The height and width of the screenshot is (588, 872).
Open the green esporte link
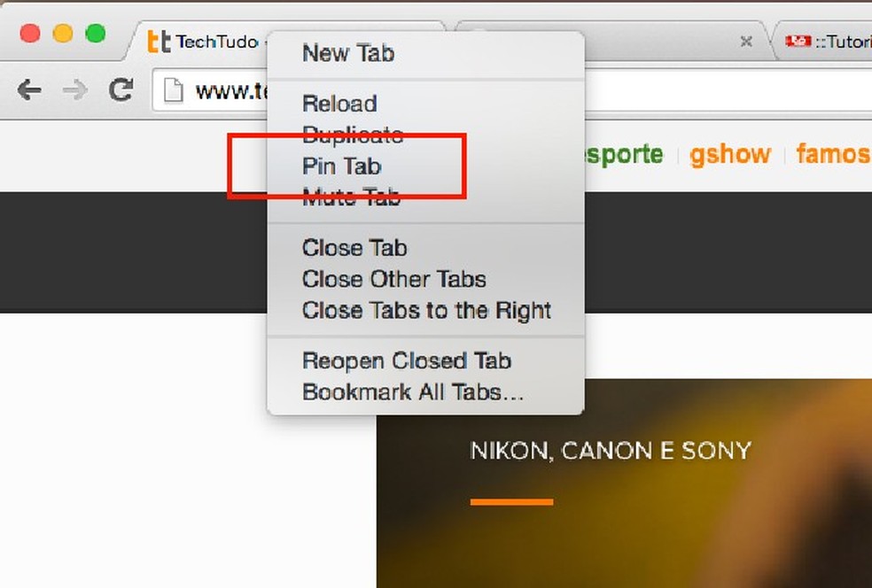coord(624,154)
